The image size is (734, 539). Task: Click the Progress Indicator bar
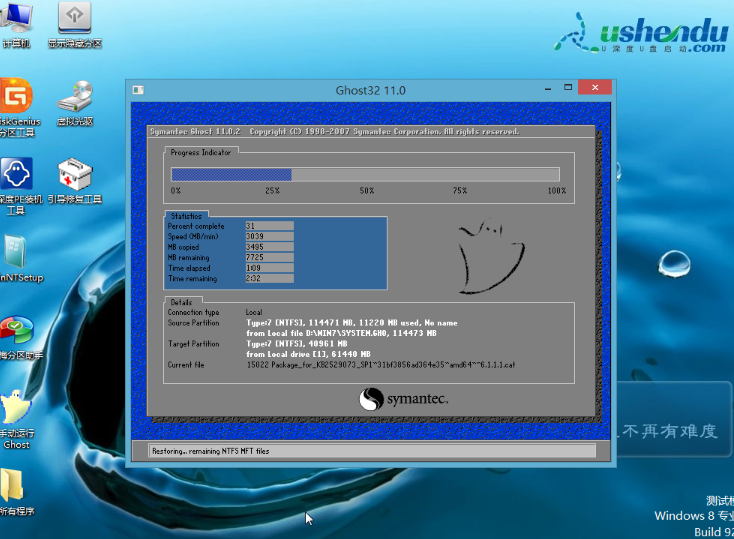(x=368, y=174)
